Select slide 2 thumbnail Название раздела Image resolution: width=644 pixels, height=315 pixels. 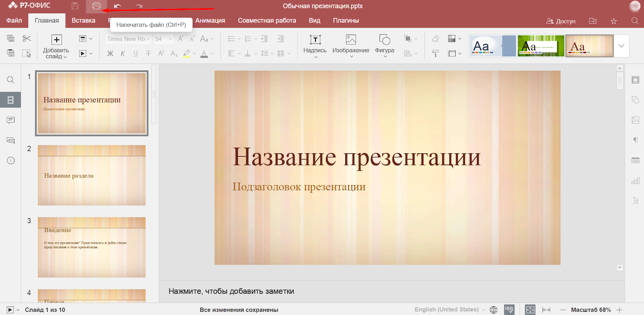click(92, 175)
